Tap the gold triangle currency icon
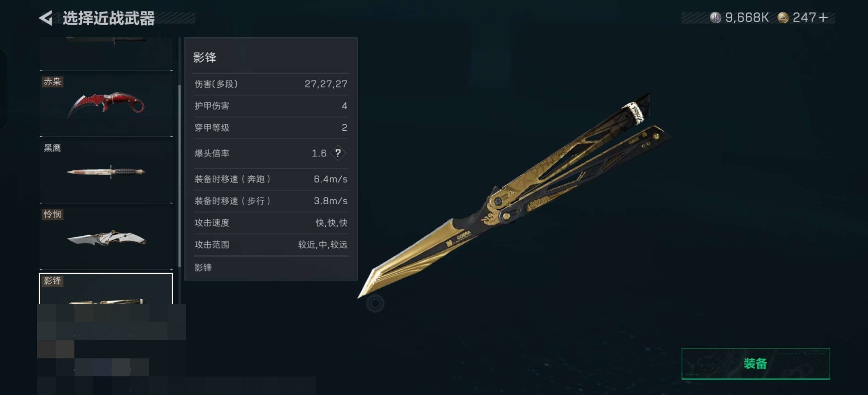Screen dimensions: 868x395 782,18
